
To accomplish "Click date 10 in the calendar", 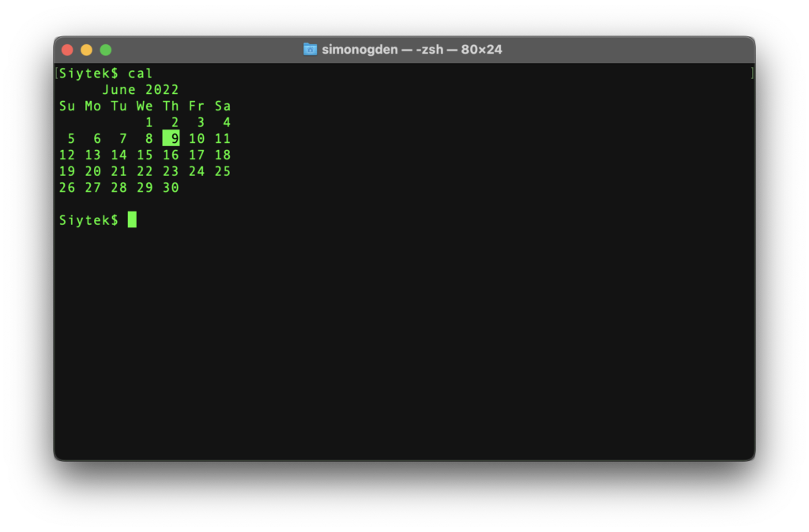I will (197, 139).
